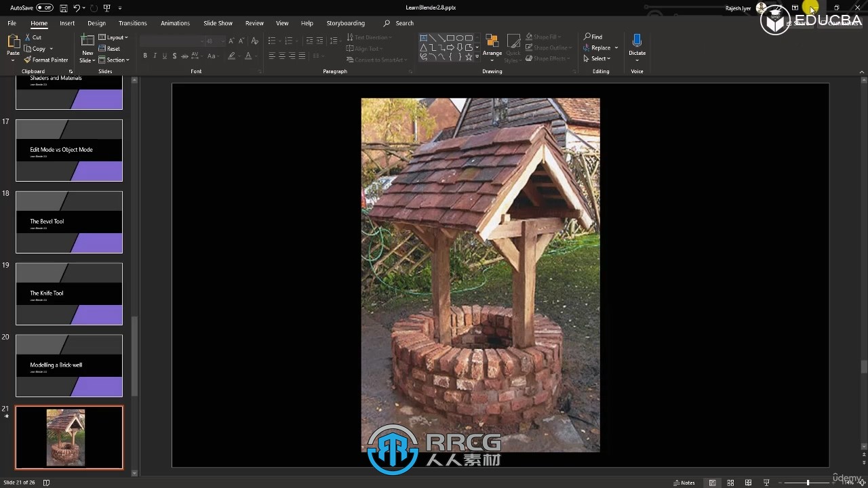Toggle Align Right paragraph alignment
Screen dimensions: 868x488
tap(292, 56)
